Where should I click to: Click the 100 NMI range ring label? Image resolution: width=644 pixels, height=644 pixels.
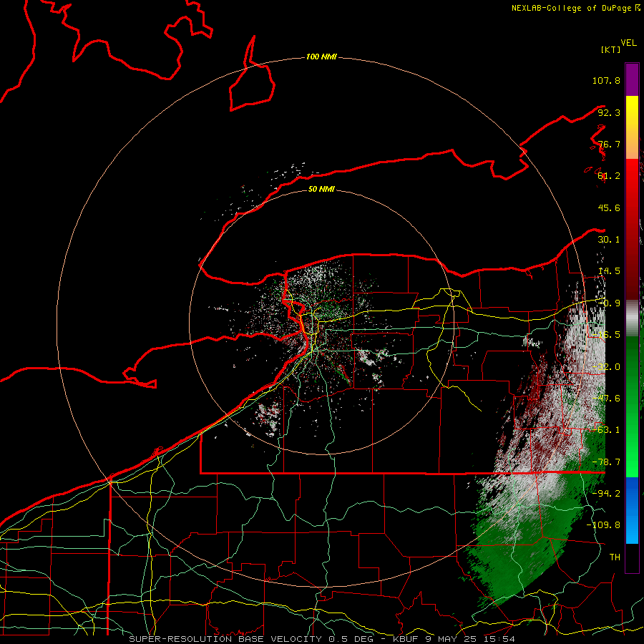(321, 57)
